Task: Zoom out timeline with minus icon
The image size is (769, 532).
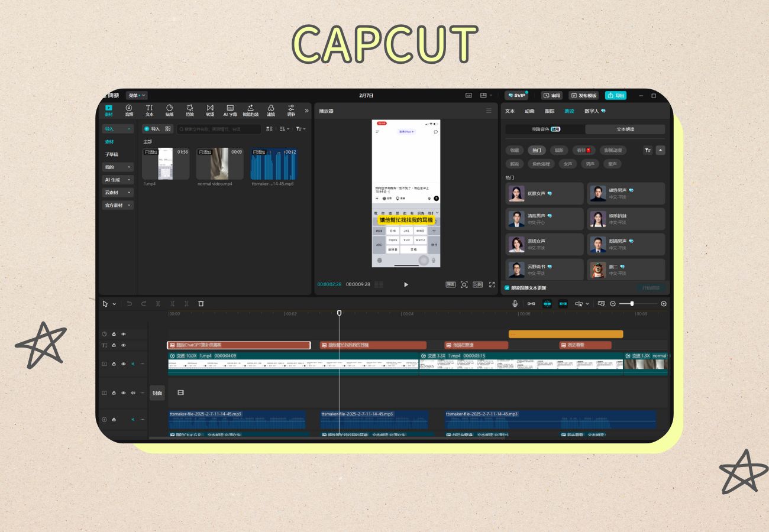Action: point(613,304)
